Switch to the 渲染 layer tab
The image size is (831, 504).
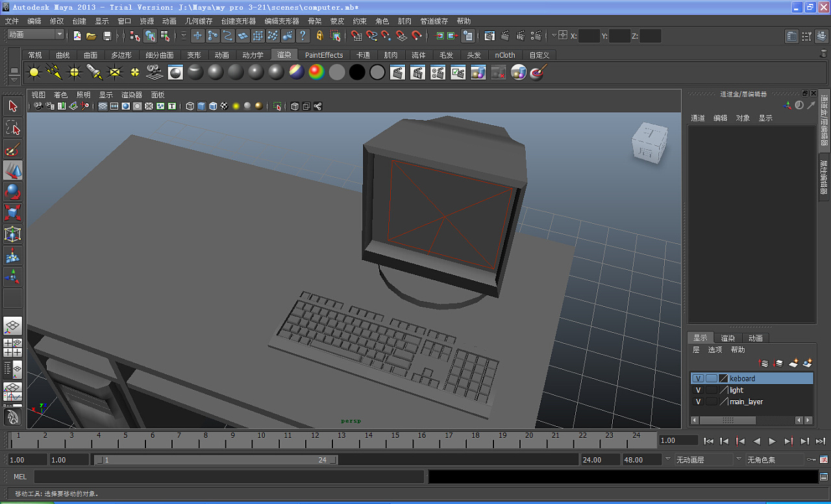click(728, 338)
